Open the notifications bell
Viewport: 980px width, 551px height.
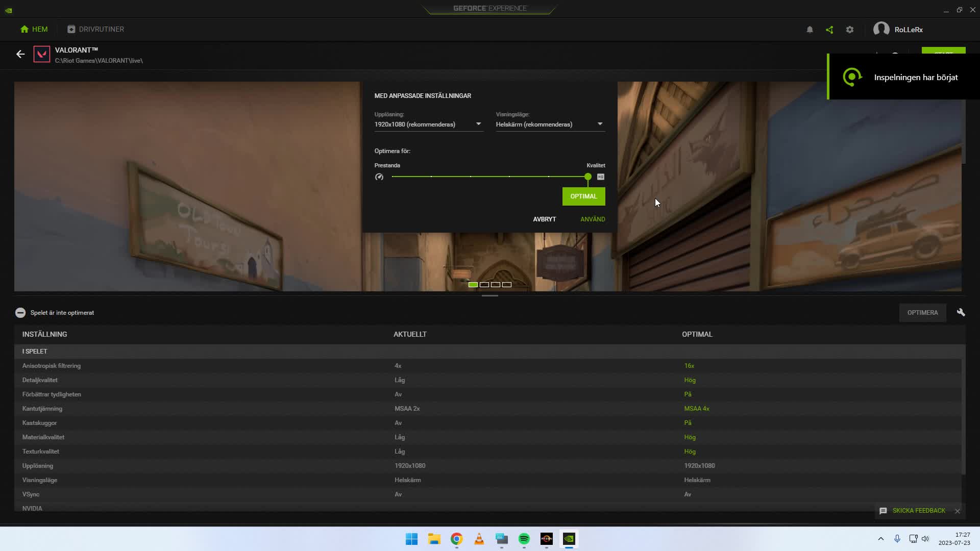[x=810, y=29]
